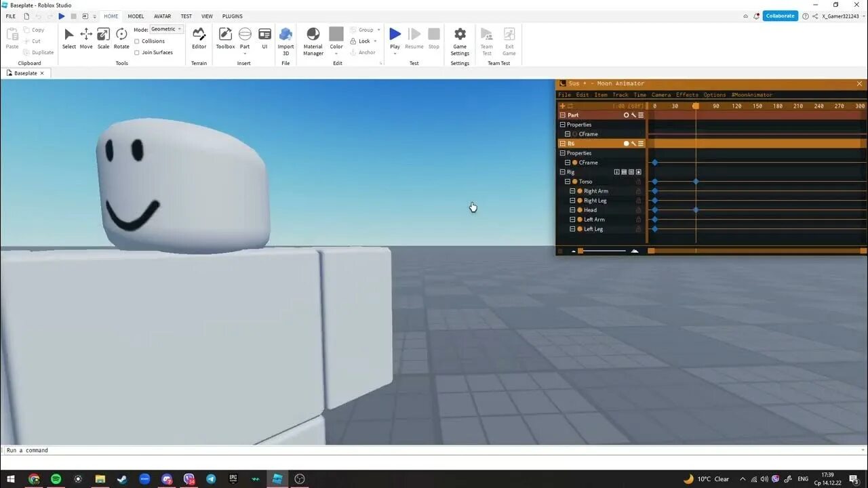Activate the Rotate tool

click(121, 38)
